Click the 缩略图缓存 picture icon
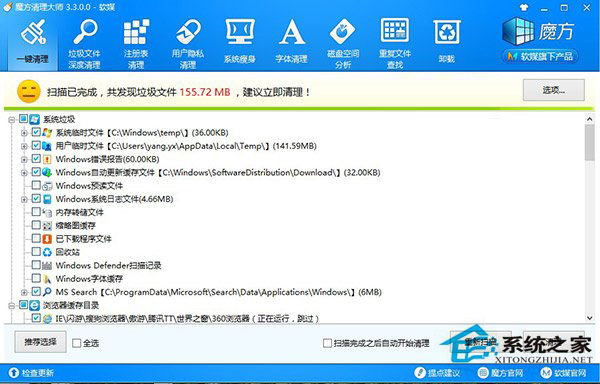This screenshot has height=384, width=600. coord(47,225)
